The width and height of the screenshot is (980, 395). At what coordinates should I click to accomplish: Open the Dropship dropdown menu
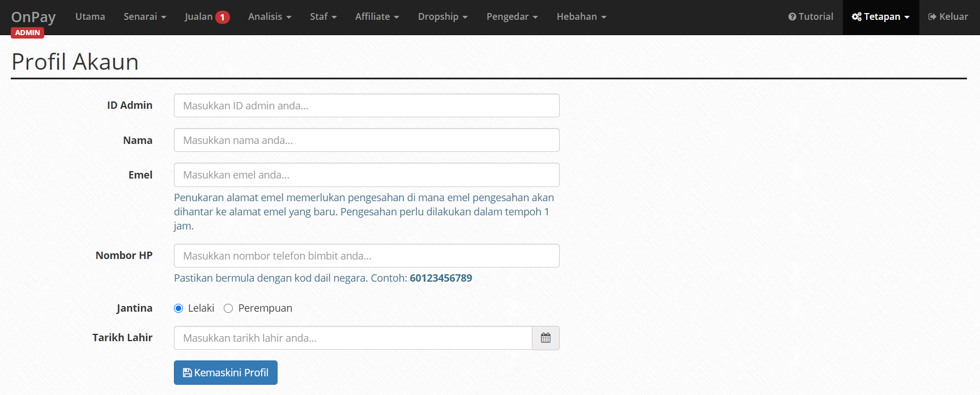(x=443, y=17)
